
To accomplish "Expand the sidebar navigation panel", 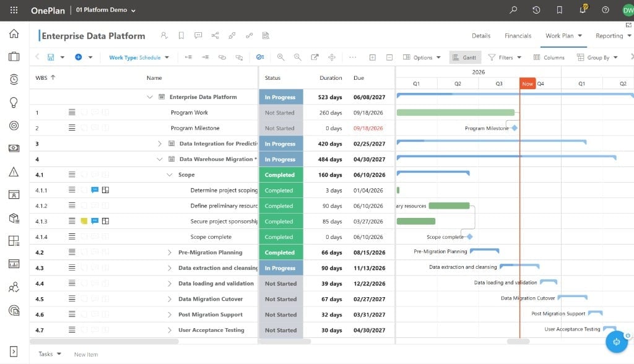I will 14,352.
